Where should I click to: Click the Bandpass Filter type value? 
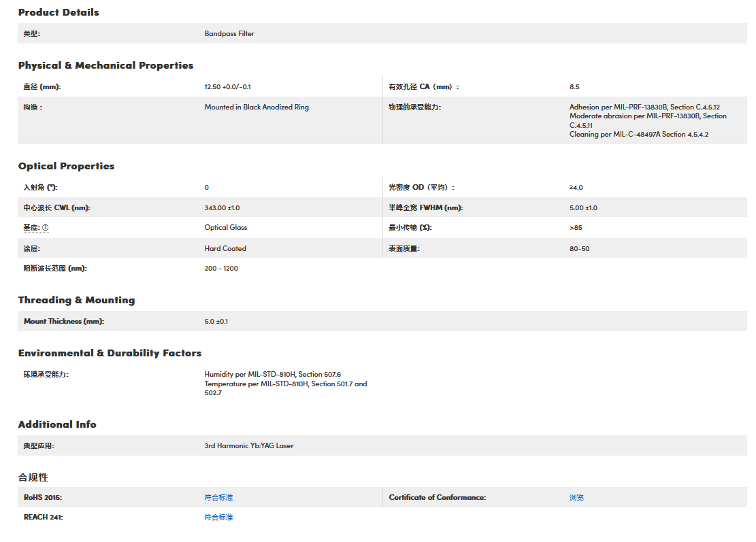(229, 33)
